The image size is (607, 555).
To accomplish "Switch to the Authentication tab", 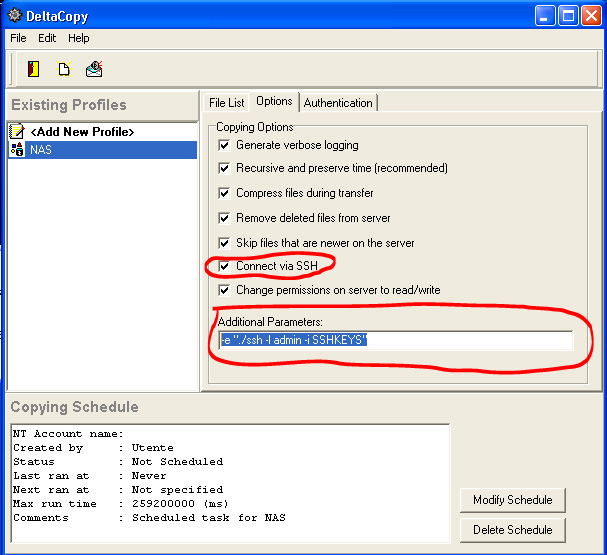I will pyautogui.click(x=338, y=103).
